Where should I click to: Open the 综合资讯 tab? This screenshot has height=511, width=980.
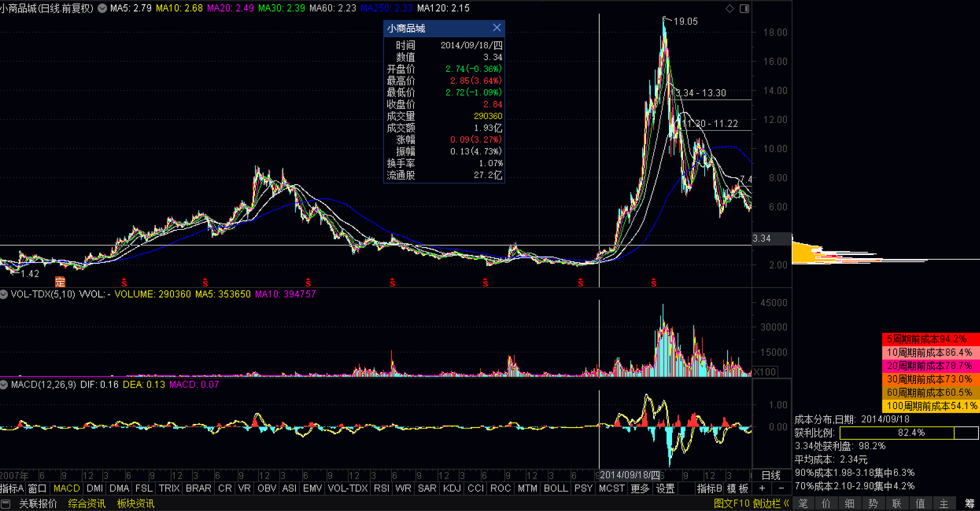[x=87, y=504]
